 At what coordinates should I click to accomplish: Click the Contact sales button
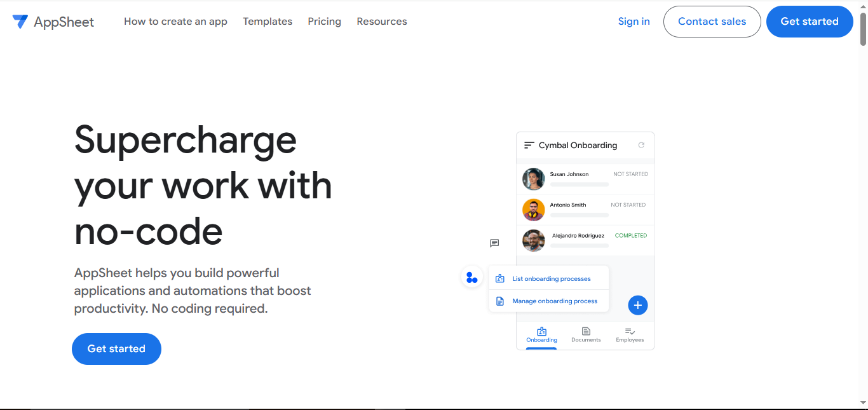712,22
